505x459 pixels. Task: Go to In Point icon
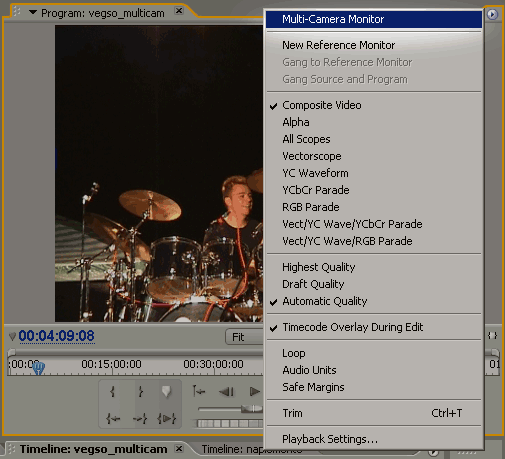(113, 418)
